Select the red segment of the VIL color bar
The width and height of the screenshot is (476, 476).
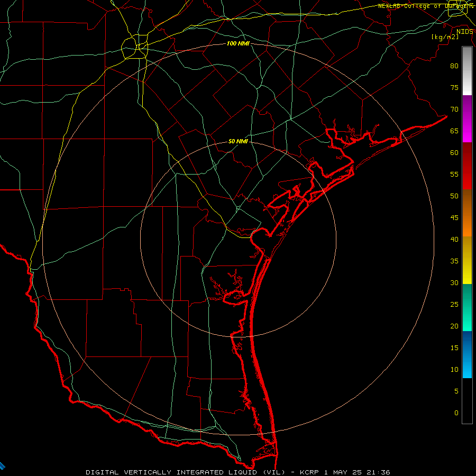pos(467,166)
